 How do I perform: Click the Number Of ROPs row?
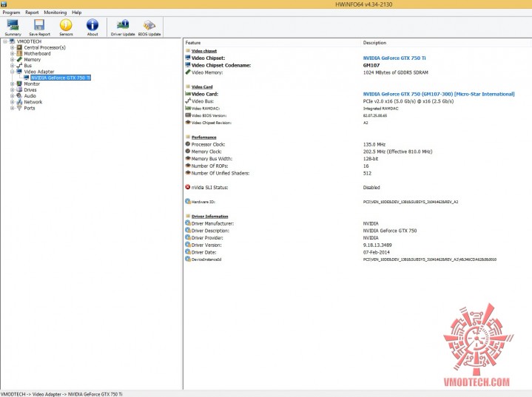click(357, 166)
